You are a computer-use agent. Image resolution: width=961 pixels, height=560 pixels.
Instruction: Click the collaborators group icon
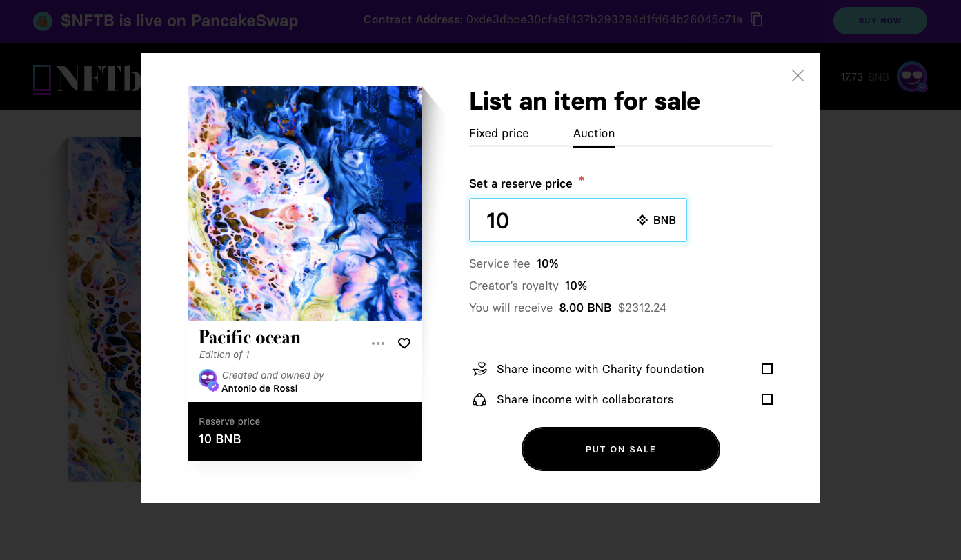(x=479, y=399)
